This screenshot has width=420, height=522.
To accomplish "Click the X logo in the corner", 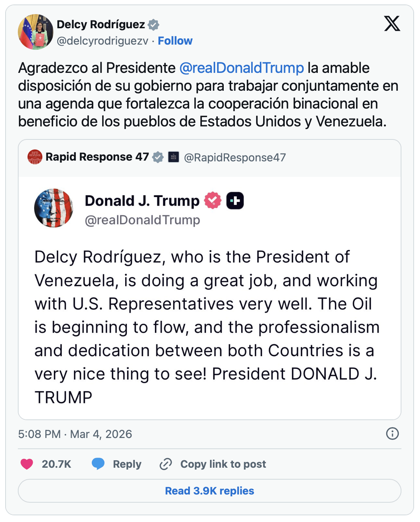I will (x=392, y=24).
